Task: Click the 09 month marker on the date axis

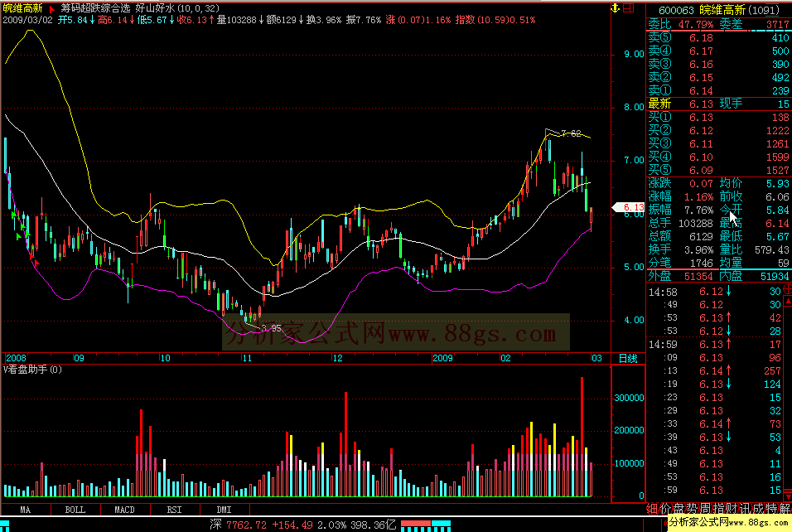Action: (x=79, y=358)
